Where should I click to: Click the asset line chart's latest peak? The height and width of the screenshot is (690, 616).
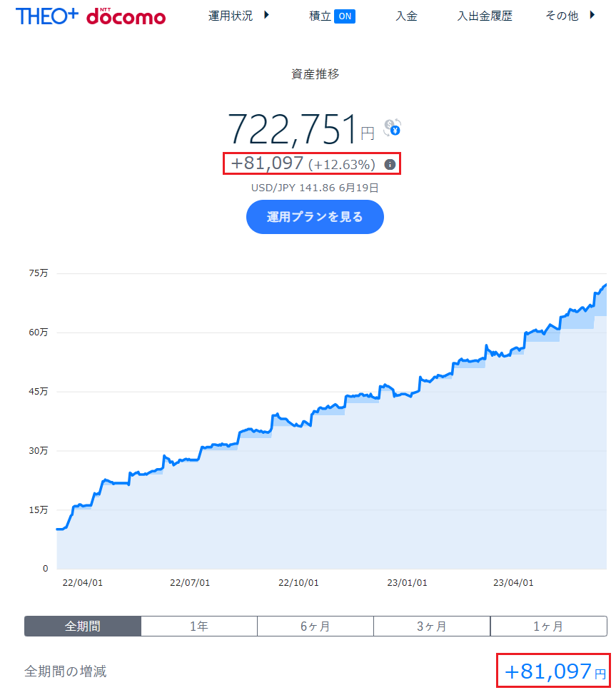(x=605, y=285)
